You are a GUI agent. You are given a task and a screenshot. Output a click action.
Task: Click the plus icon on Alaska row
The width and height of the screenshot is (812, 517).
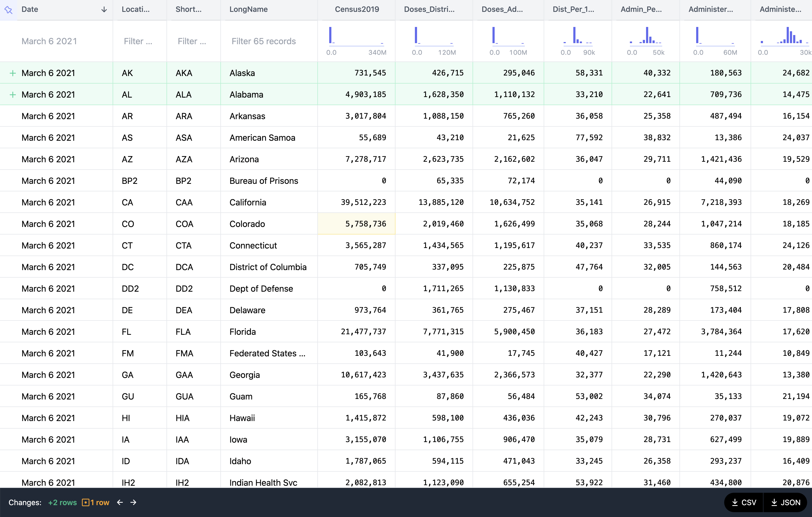(x=12, y=73)
